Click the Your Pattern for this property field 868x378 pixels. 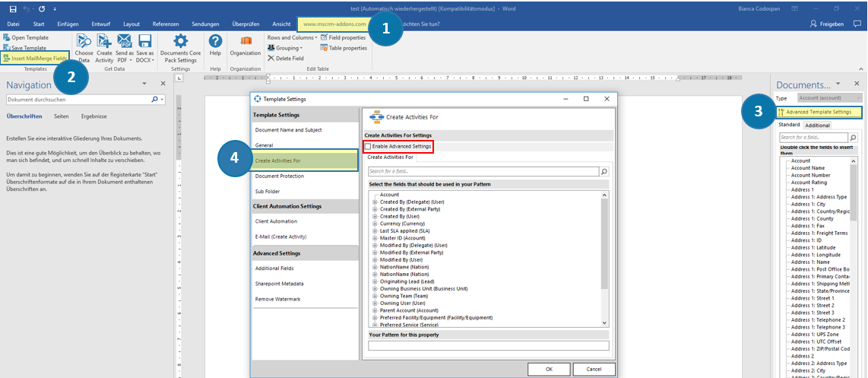coord(488,345)
